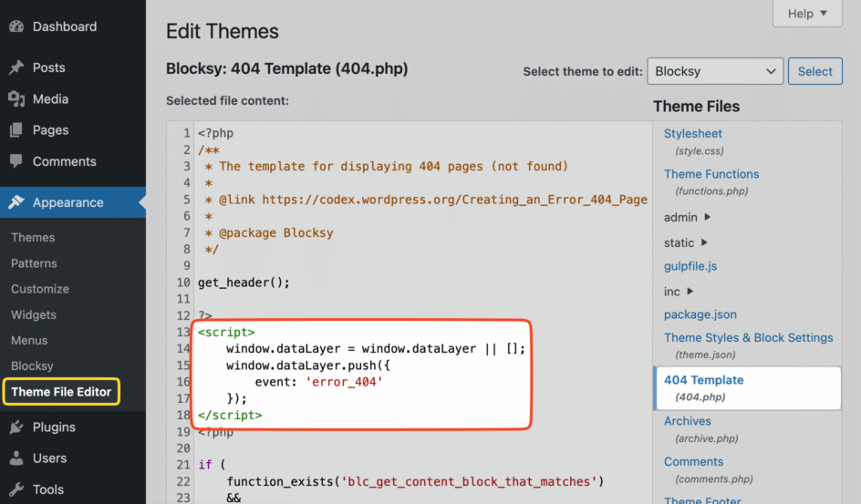
Task: Click the function_exists code line
Action: click(415, 481)
